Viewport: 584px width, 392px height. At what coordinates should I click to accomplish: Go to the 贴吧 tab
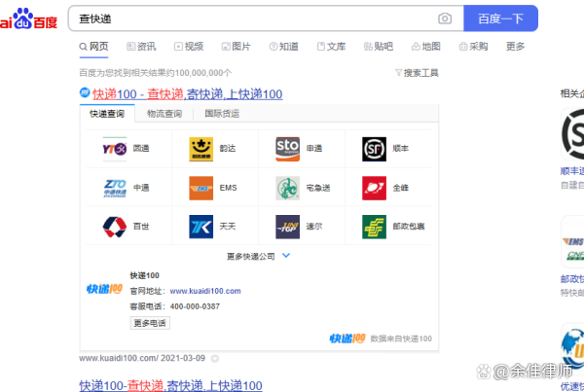coord(379,47)
